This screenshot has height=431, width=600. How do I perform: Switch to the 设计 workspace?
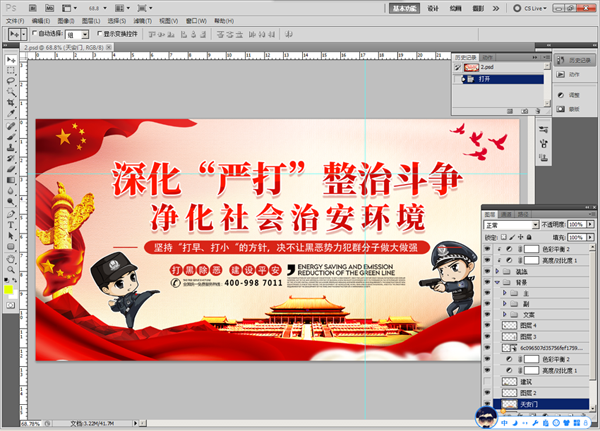(x=432, y=8)
